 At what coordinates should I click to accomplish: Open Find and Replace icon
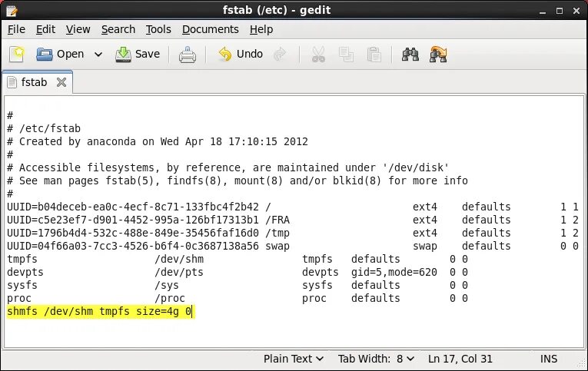coord(438,55)
